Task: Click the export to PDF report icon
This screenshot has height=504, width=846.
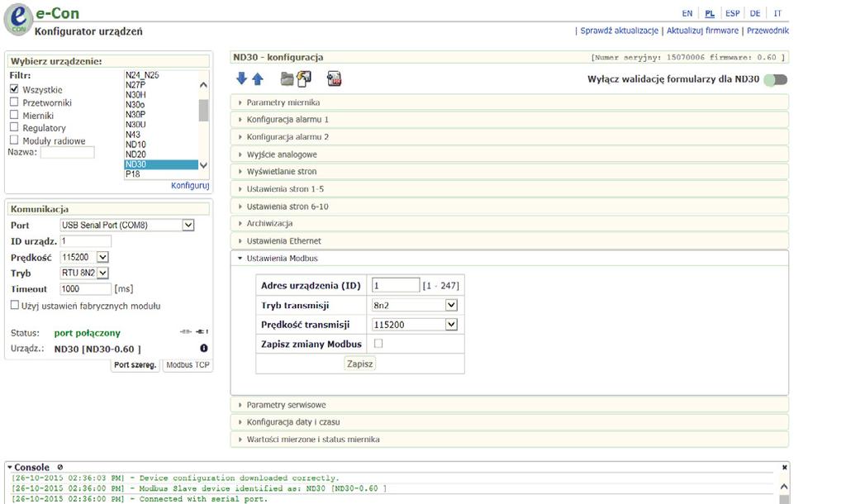Action: [x=334, y=78]
